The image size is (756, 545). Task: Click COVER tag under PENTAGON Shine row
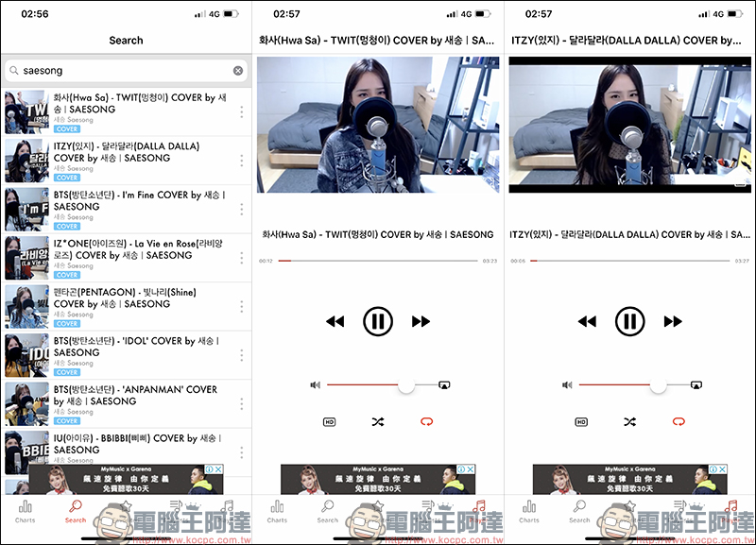(x=67, y=324)
